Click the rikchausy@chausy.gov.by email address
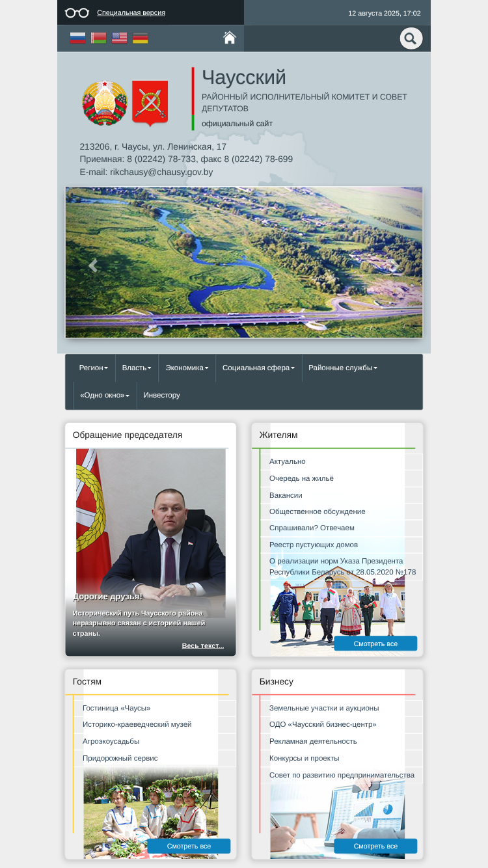488x868 pixels. tap(161, 172)
